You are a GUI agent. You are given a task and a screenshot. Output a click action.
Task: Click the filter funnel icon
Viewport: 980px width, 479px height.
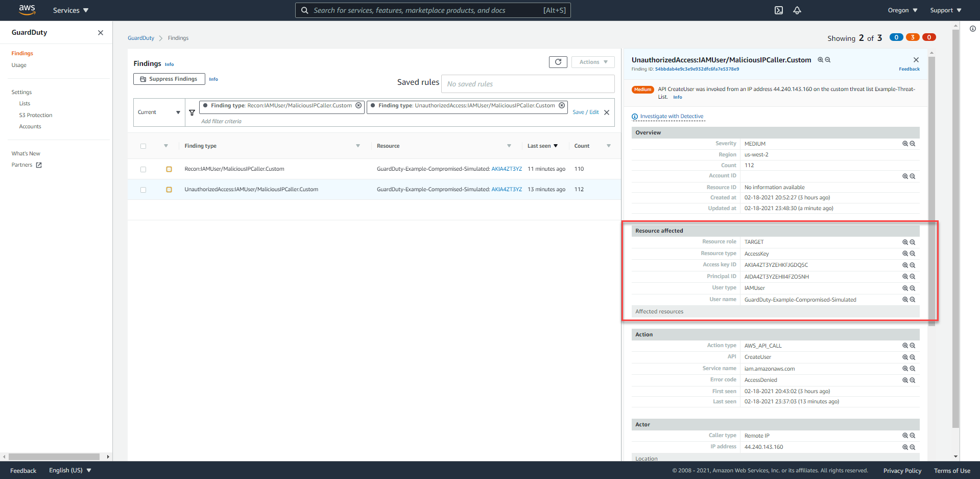tap(192, 112)
